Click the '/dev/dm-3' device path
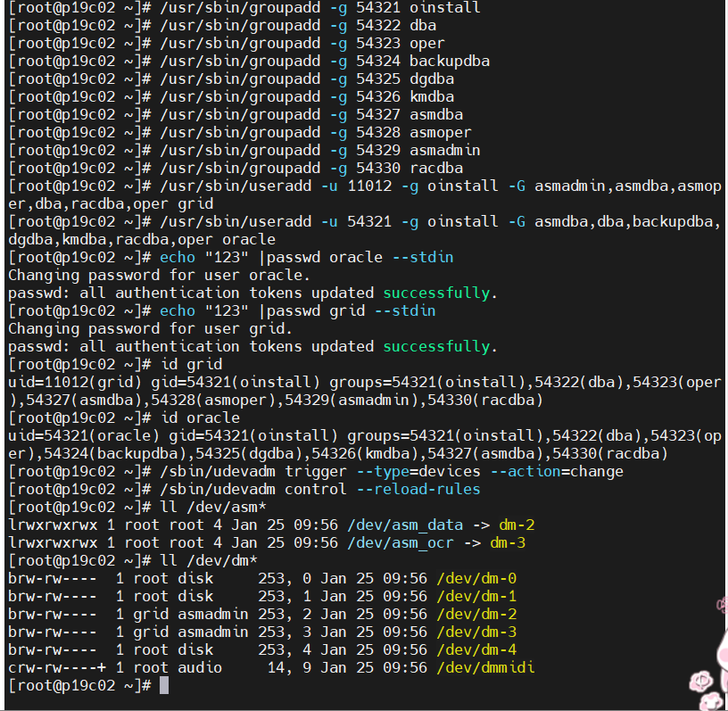 pos(476,632)
